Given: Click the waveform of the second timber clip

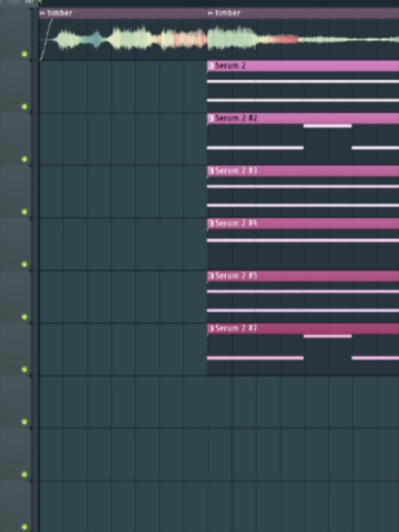Looking at the screenshot, I should tap(303, 39).
